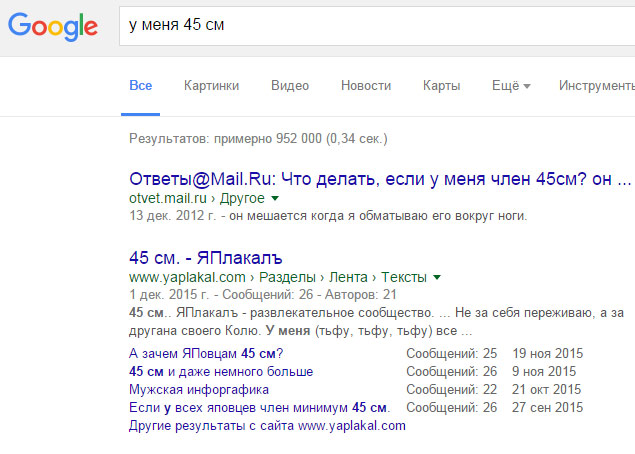The height and width of the screenshot is (454, 635).
Task: Switch to the 'Картинки' tab
Action: 211,85
